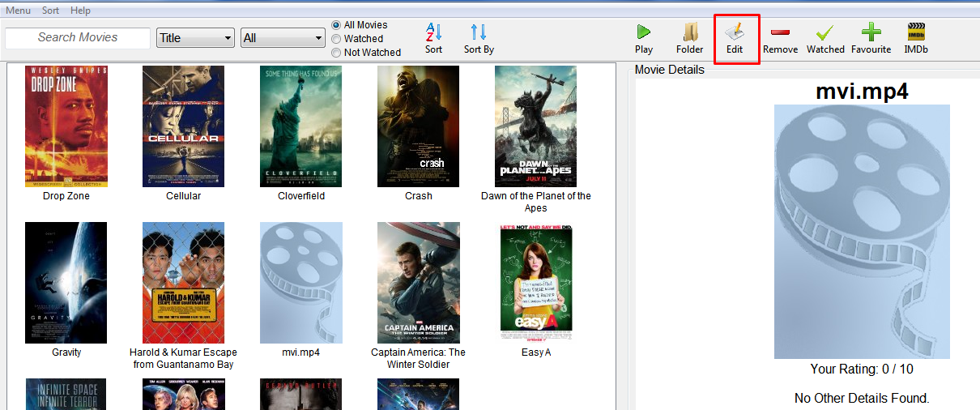
Task: Mark movie as Watched
Action: point(825,39)
